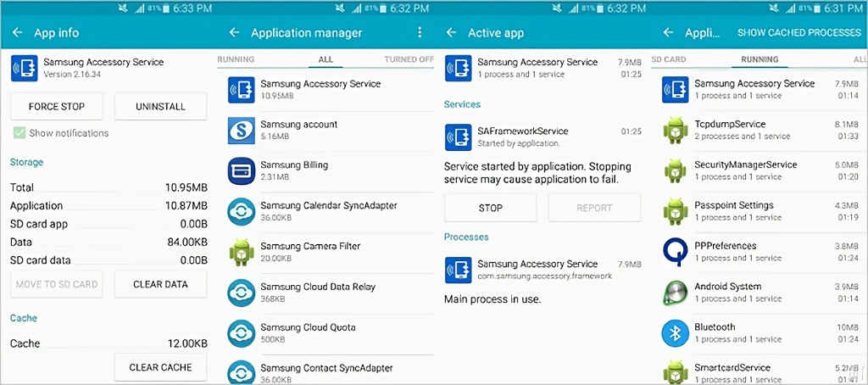The image size is (868, 385).
Task: Open the Application manager overflow menu
Action: [x=420, y=33]
